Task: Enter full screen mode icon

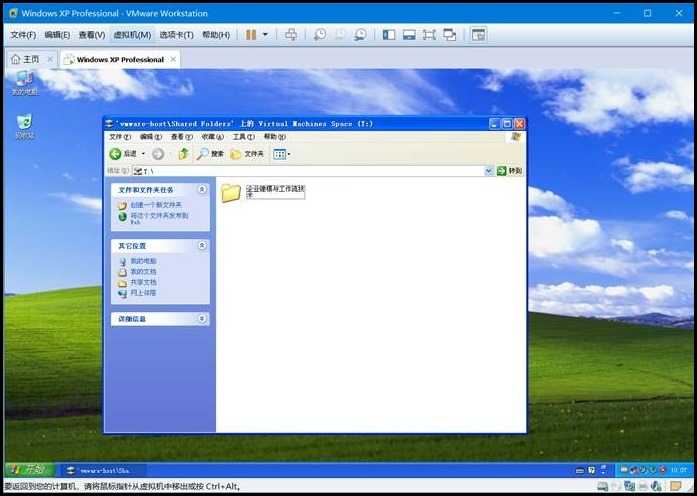Action: point(429,35)
